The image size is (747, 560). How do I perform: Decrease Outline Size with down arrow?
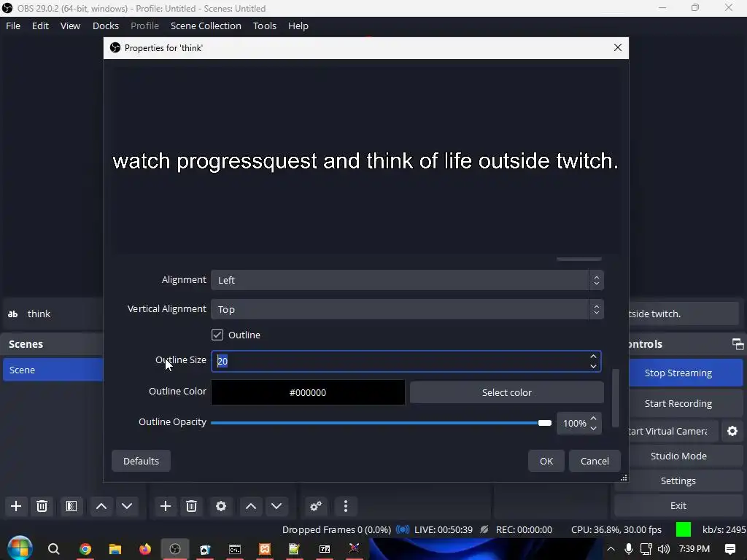pos(593,366)
